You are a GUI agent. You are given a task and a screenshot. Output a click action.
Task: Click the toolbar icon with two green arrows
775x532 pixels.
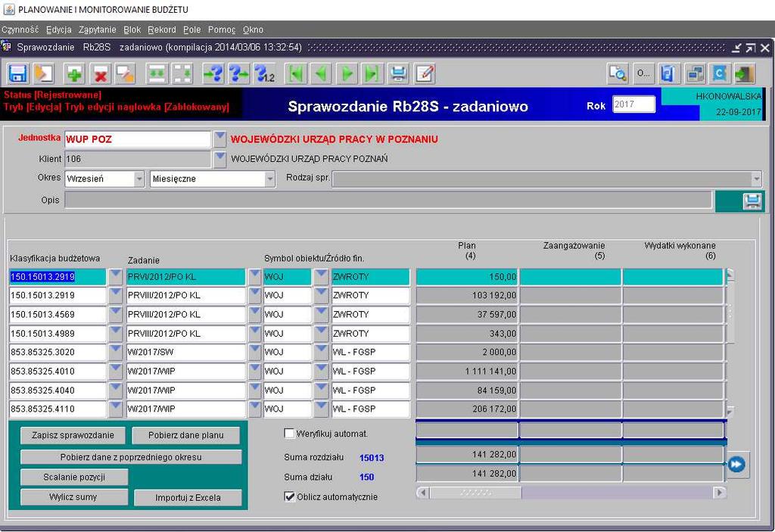coord(157,74)
